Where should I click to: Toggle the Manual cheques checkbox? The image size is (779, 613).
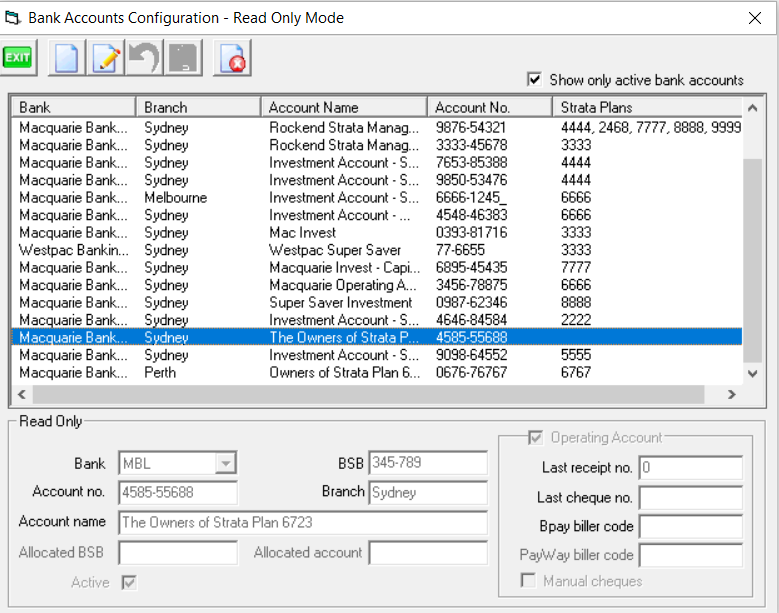click(x=527, y=581)
